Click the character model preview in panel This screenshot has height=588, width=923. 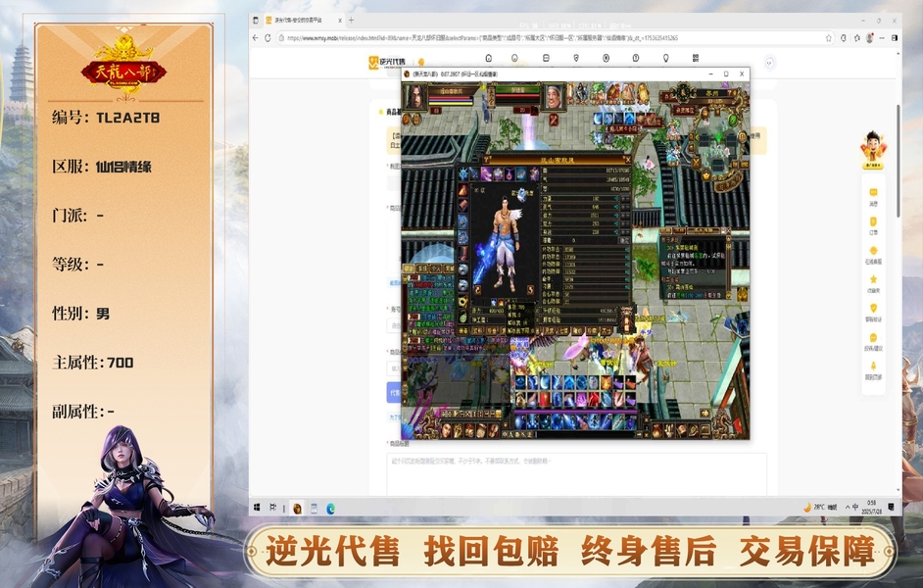tap(505, 242)
